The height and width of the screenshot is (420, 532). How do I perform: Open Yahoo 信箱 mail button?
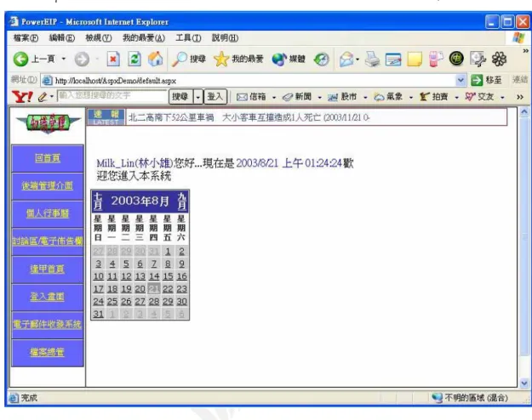pos(251,97)
